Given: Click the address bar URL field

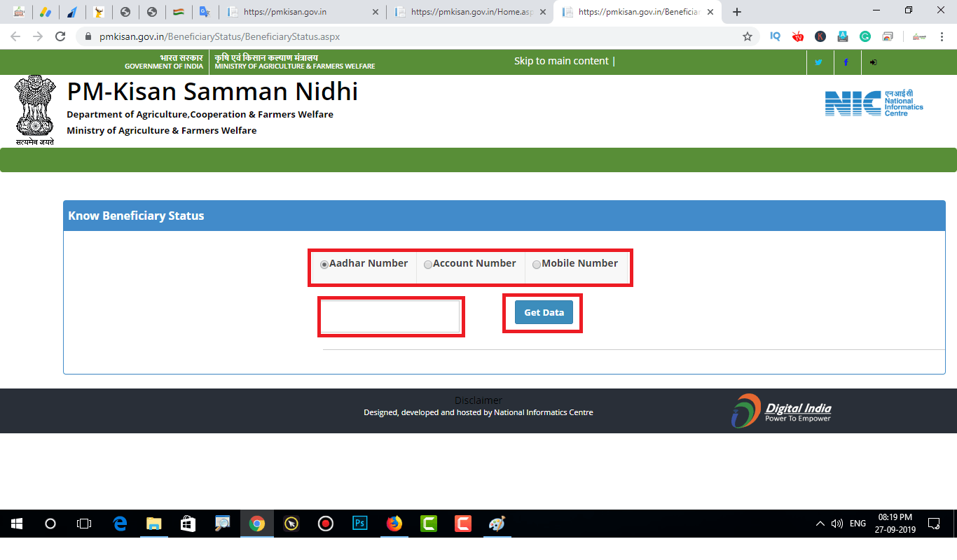Looking at the screenshot, I should [x=418, y=36].
